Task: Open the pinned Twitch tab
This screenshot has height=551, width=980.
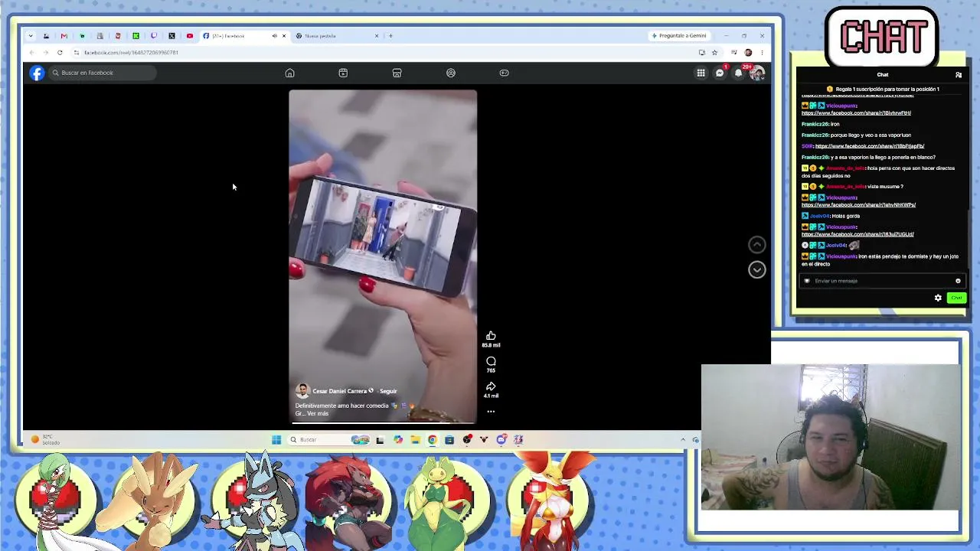Action: tap(154, 36)
